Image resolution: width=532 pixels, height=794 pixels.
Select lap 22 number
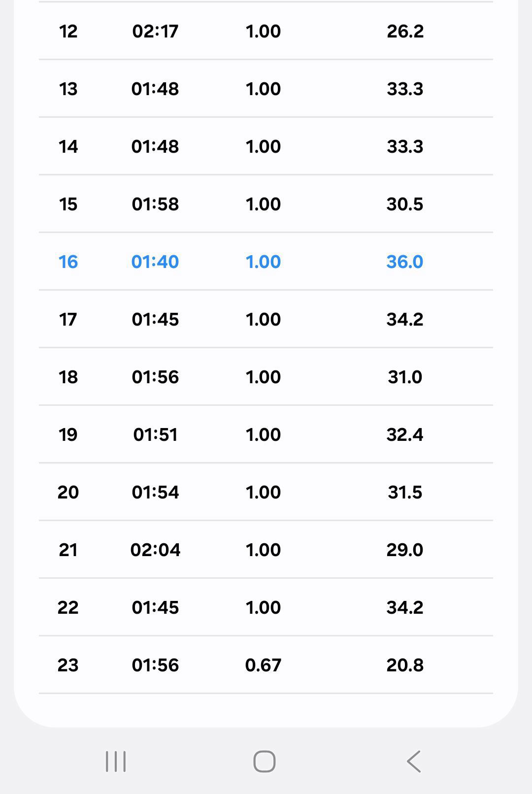pos(68,608)
